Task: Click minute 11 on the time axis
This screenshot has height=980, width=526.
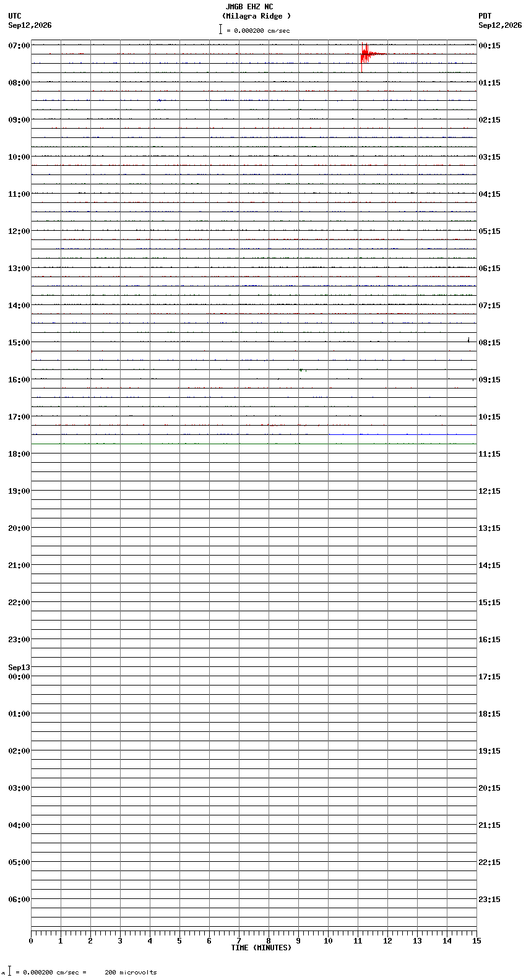Action: [358, 941]
